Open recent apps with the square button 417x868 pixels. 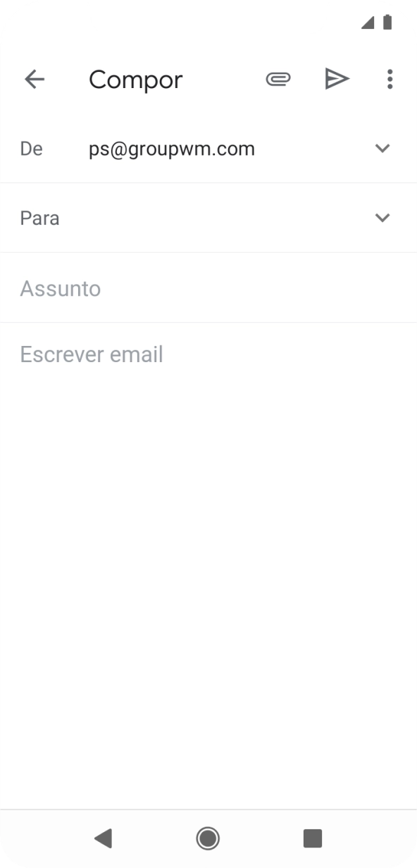click(x=312, y=837)
